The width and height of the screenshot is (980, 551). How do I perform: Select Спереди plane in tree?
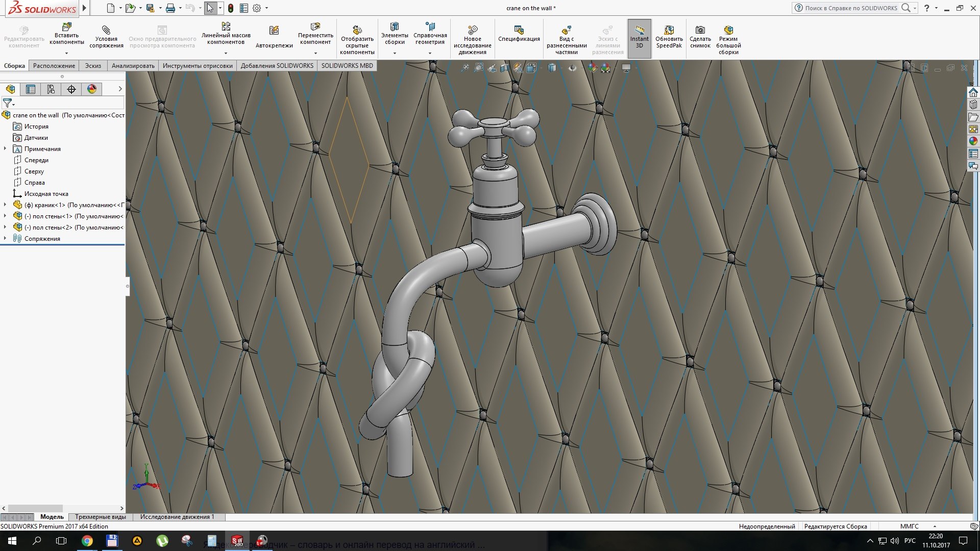pos(36,160)
